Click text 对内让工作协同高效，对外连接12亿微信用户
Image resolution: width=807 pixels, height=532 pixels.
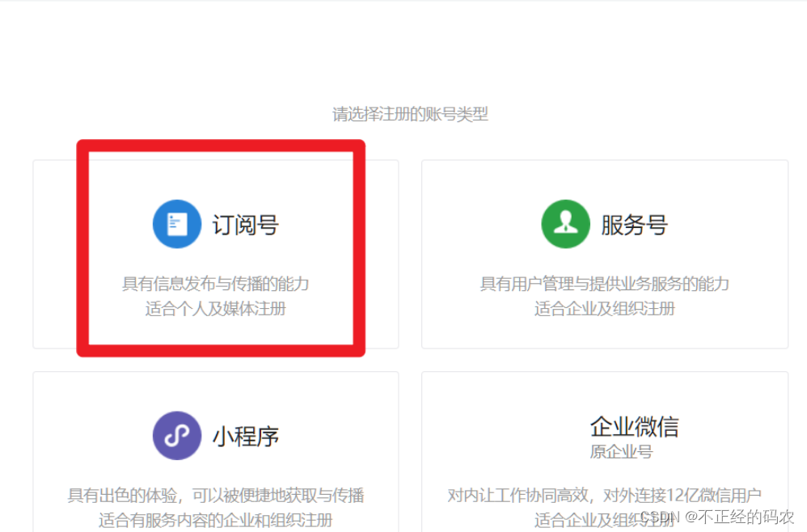pos(605,495)
